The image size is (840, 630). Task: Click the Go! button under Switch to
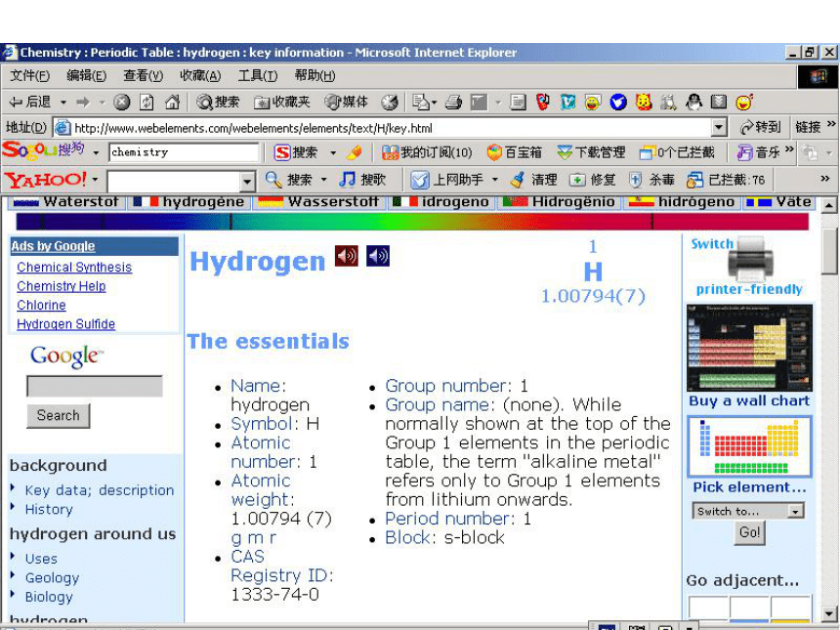[749, 532]
